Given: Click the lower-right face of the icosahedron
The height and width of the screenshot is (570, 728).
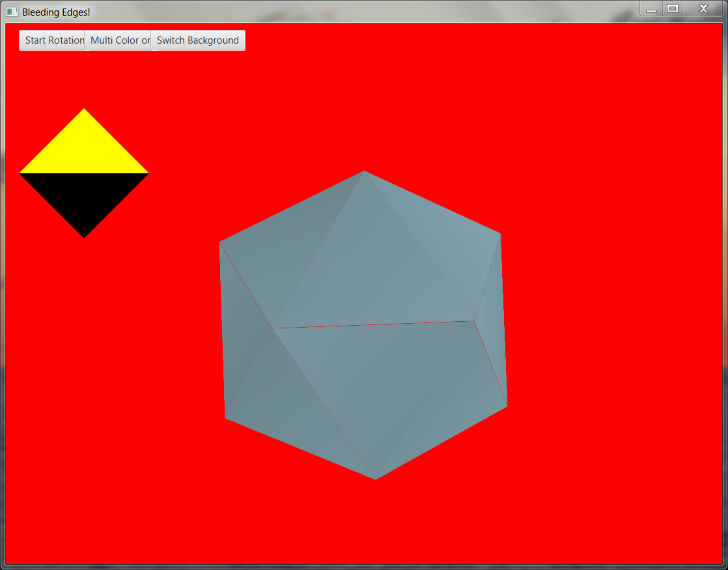Looking at the screenshot, I should (456, 417).
